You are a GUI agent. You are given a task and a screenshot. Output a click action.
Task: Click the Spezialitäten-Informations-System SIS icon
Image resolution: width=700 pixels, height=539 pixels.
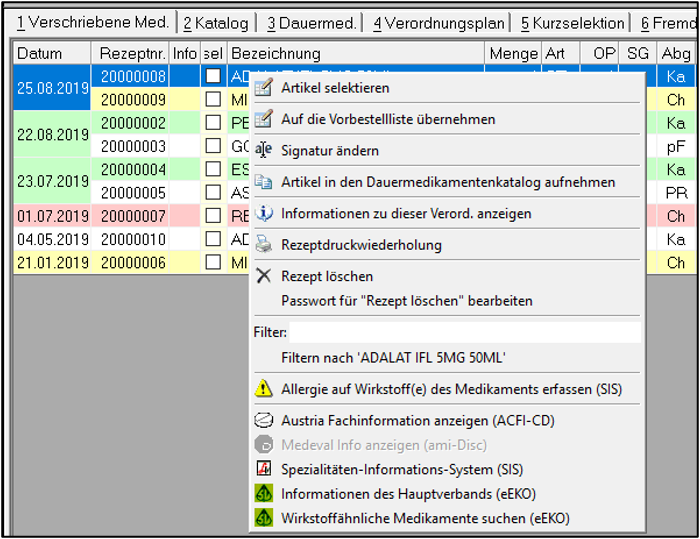click(263, 468)
